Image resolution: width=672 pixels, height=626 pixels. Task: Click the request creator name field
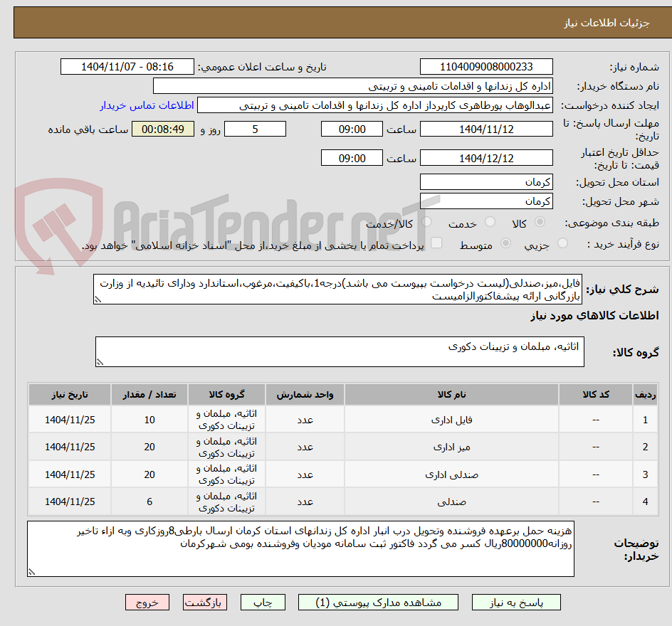click(375, 105)
